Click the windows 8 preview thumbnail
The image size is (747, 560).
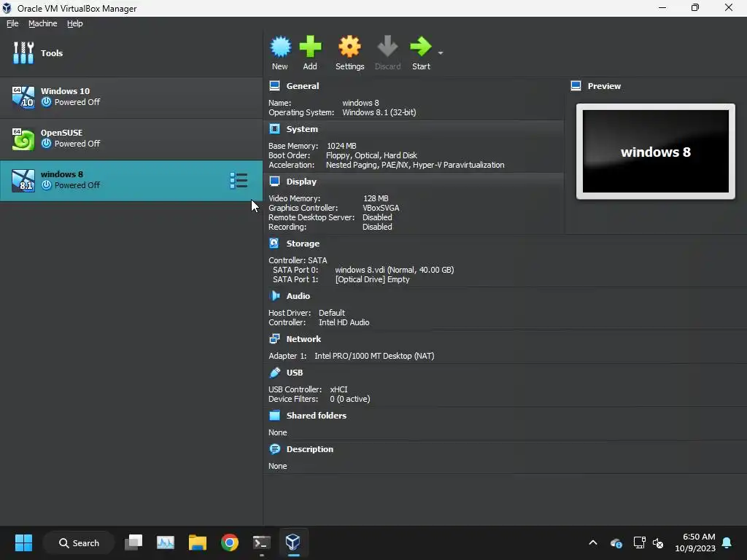click(656, 152)
